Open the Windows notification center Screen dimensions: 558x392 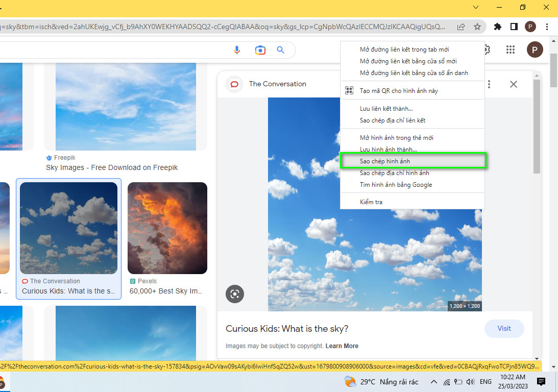(x=541, y=382)
